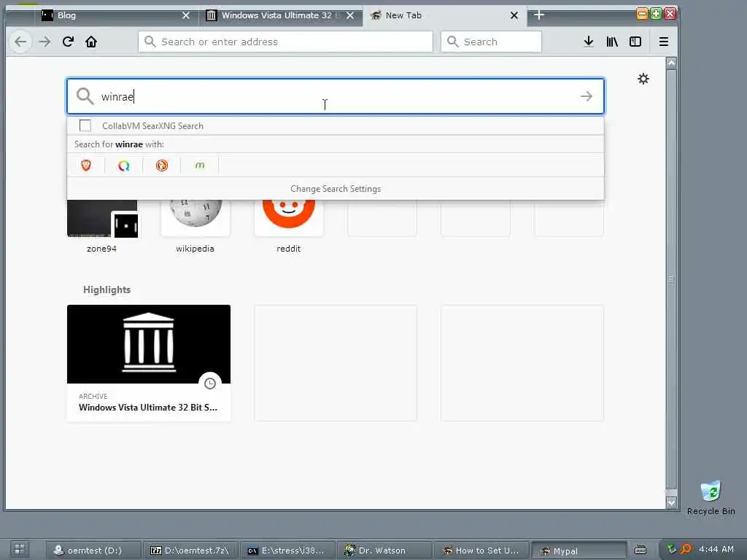This screenshot has width=747, height=560.
Task: Search winrae with the green m engine
Action: coord(200,166)
